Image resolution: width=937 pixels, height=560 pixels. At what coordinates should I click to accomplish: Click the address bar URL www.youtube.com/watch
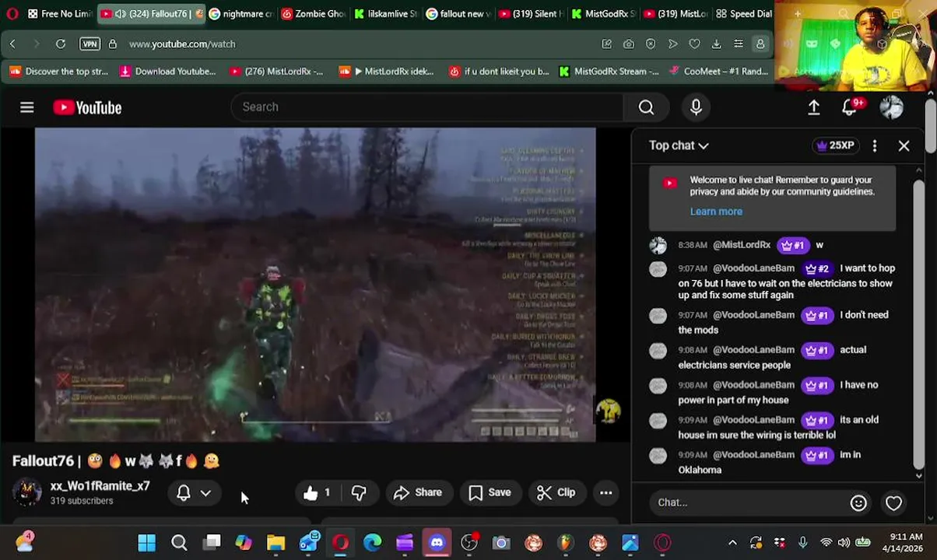[x=182, y=44]
